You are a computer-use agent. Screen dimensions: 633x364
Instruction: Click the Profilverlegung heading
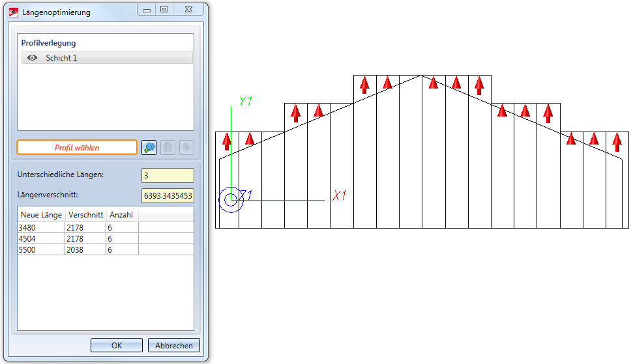48,43
